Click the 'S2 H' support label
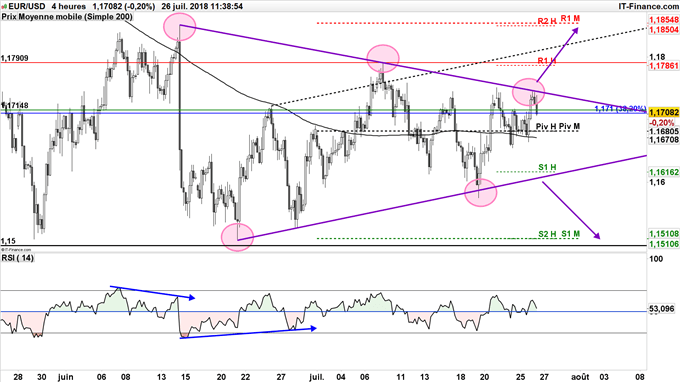Image resolution: width=680 pixels, height=382 pixels. coord(547,234)
